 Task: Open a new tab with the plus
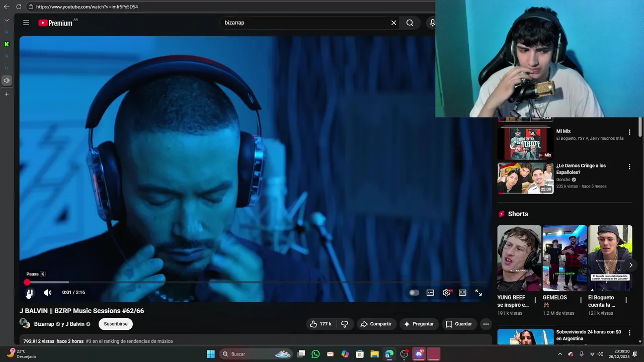pos(7,94)
